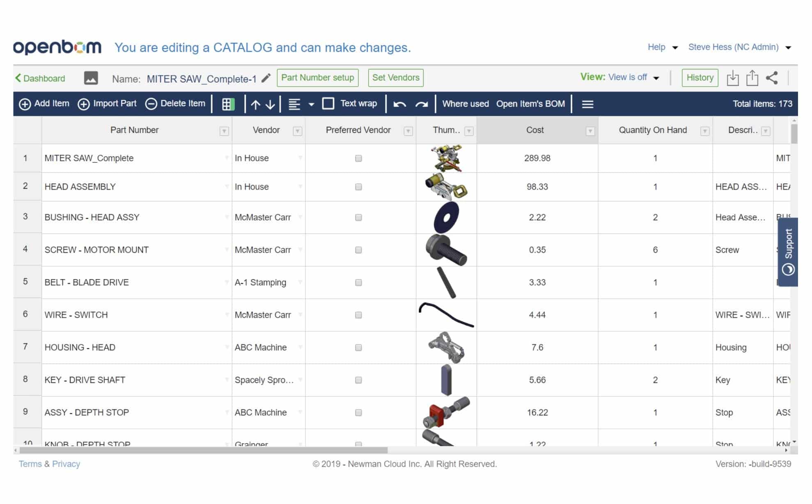Screen dimensions: 812x504
Task: Click the MITER SAW_Complete thumbnail image
Action: point(447,158)
